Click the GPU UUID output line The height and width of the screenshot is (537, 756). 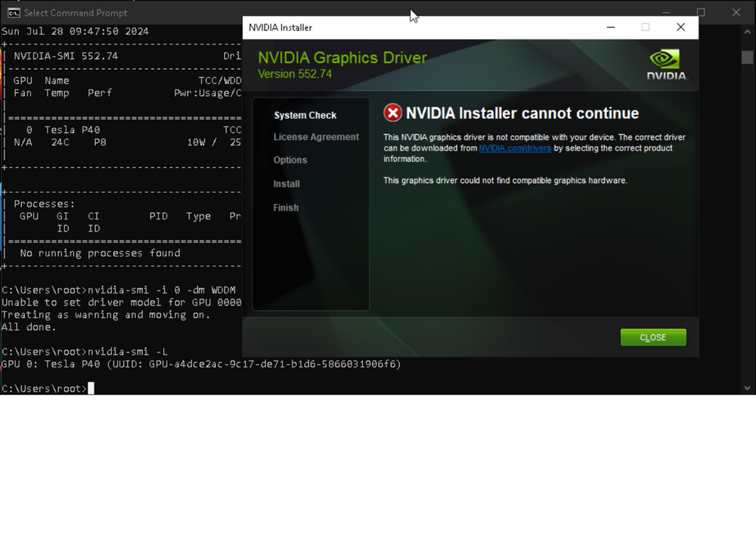tap(201, 364)
